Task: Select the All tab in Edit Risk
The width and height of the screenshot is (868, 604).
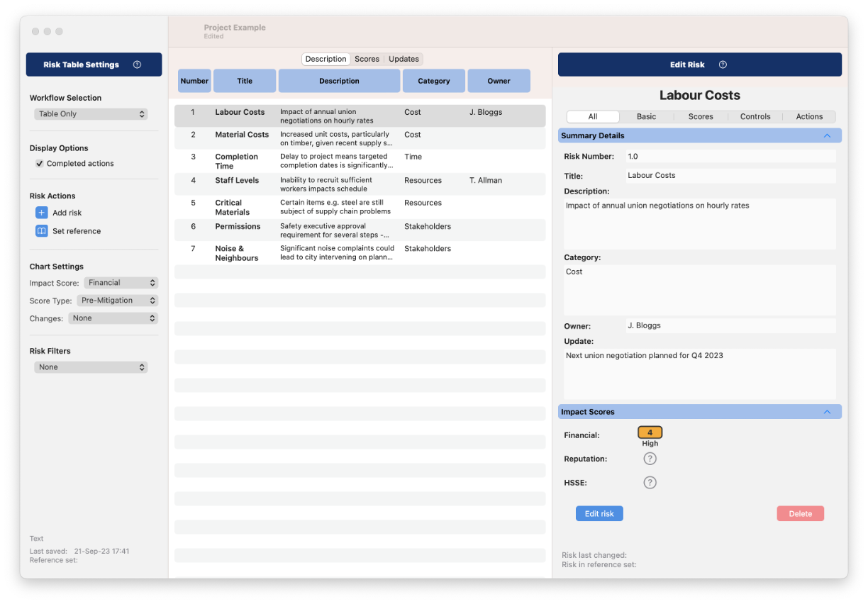Action: pos(593,117)
